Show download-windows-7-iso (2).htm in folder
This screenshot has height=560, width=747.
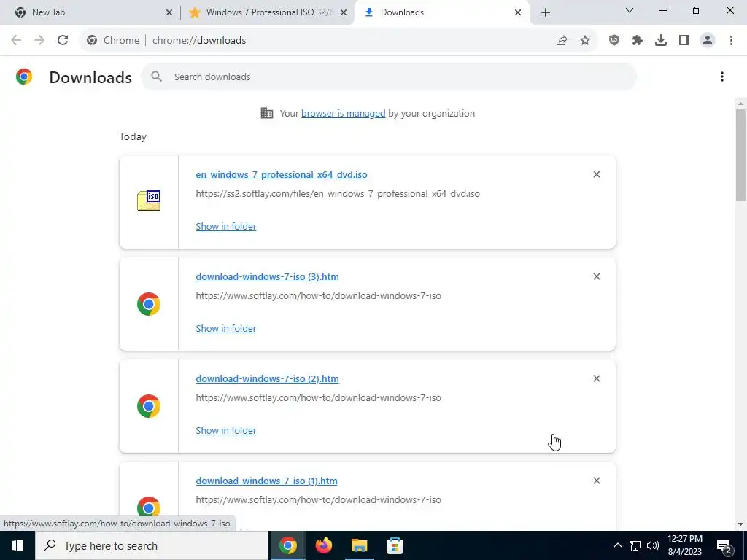coord(226,430)
